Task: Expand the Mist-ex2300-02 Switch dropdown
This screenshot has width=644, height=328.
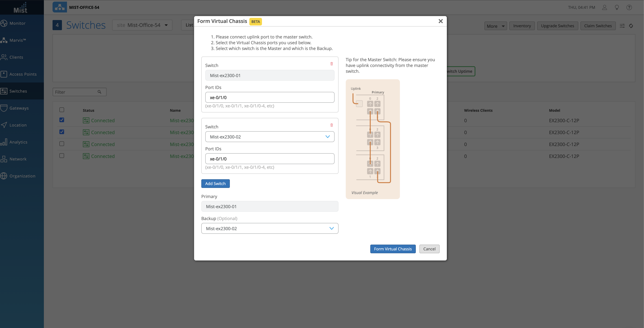Action: pos(270,137)
